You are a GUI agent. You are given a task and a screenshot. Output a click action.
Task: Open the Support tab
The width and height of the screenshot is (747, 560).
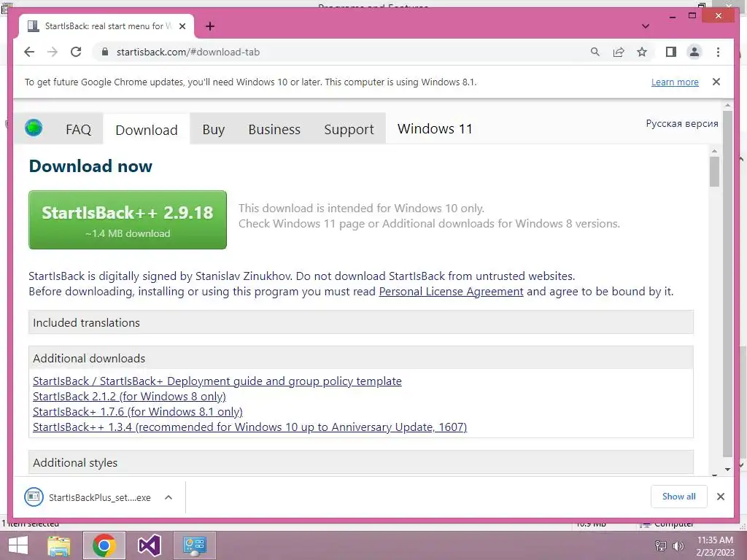(349, 129)
